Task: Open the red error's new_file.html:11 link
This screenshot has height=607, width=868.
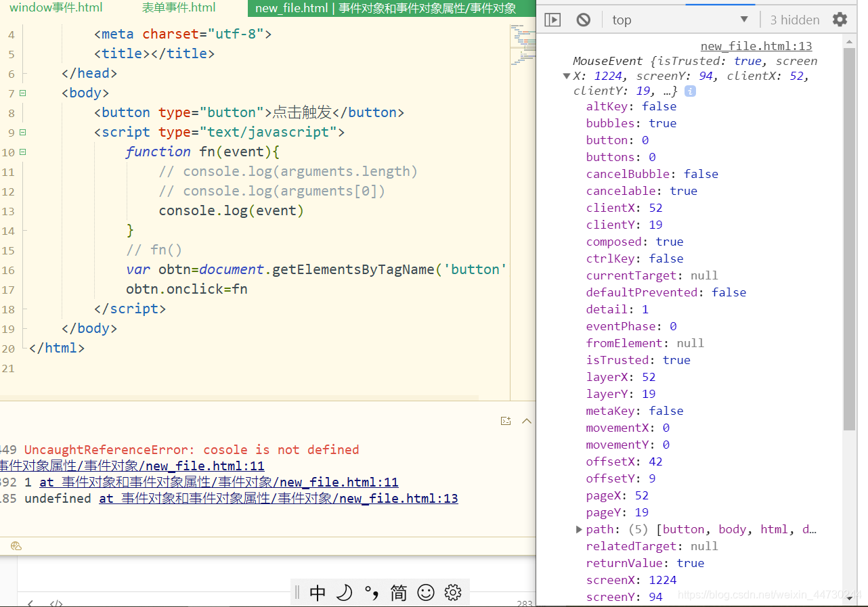Action: 132,466
